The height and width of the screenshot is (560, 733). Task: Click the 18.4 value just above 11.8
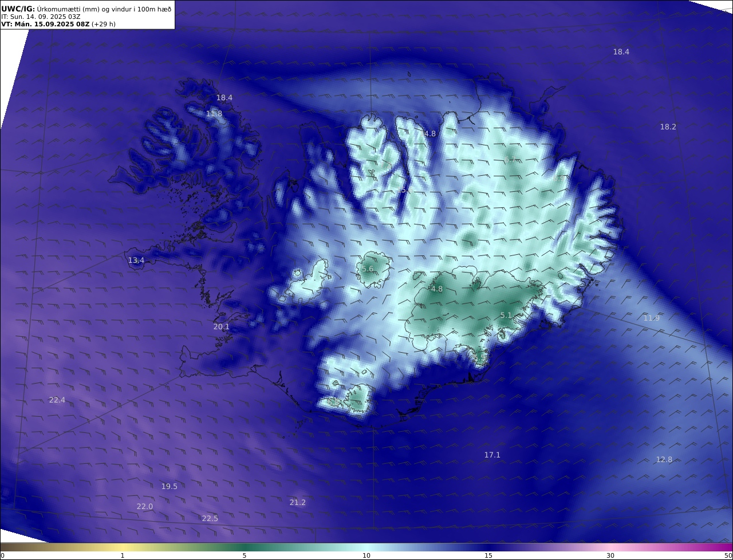[224, 98]
